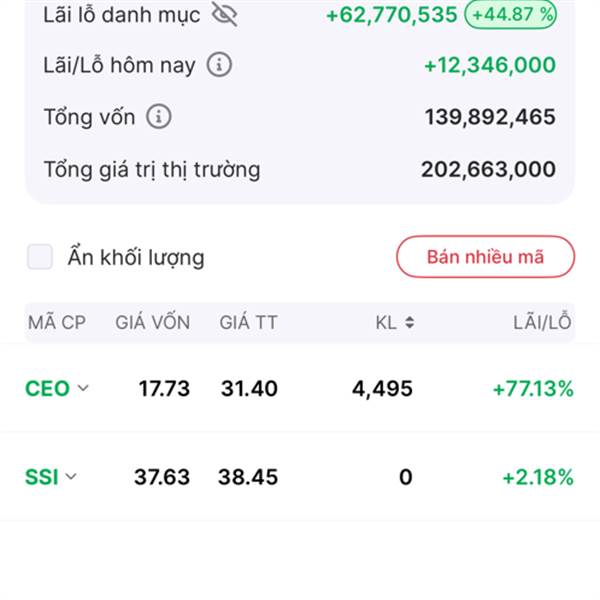The width and height of the screenshot is (600, 600).
Task: Click the GIÁ VỐN column header
Action: tap(152, 322)
